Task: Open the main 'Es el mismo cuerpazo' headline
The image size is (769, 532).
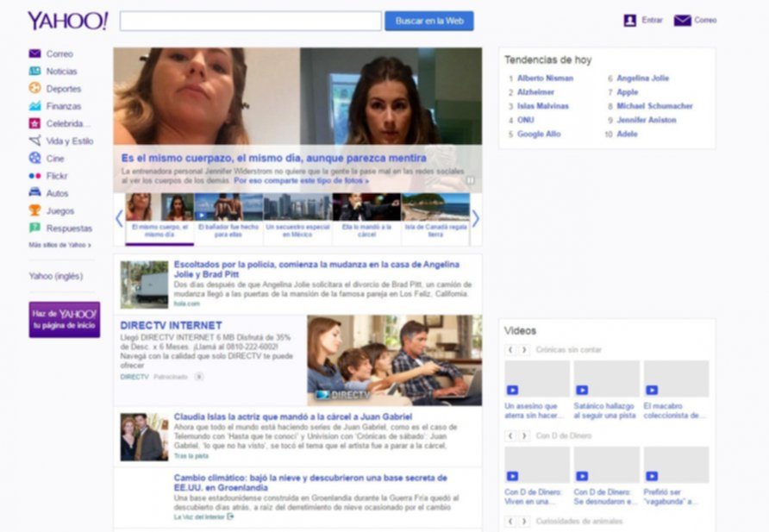Action: (x=273, y=158)
